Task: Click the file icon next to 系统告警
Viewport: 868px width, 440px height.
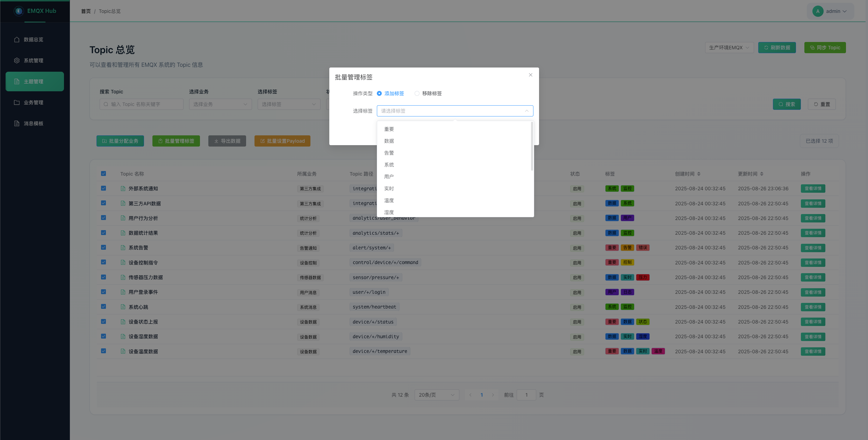Action: pyautogui.click(x=123, y=248)
